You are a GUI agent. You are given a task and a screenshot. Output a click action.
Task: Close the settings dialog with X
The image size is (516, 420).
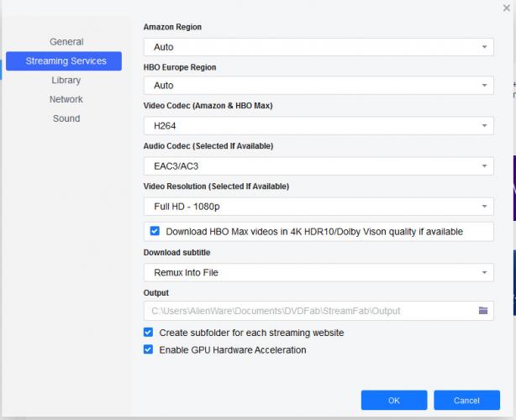tap(506, 8)
